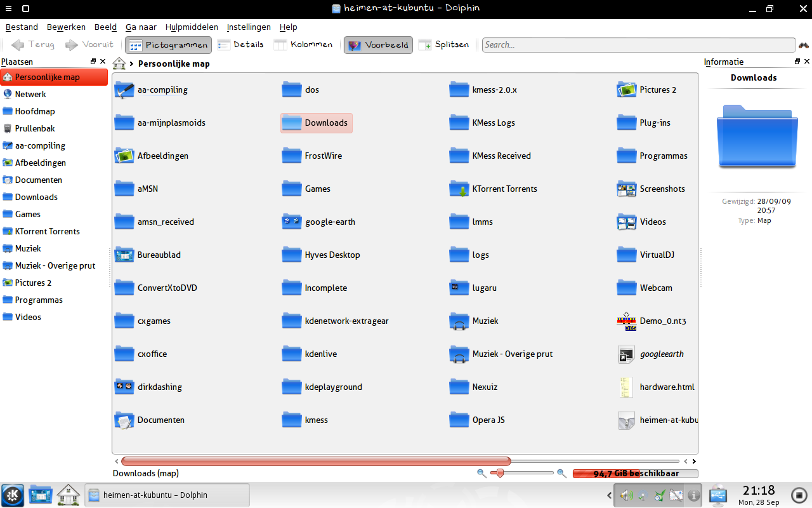Open the Help menu
This screenshot has height=508, width=812.
click(x=288, y=27)
